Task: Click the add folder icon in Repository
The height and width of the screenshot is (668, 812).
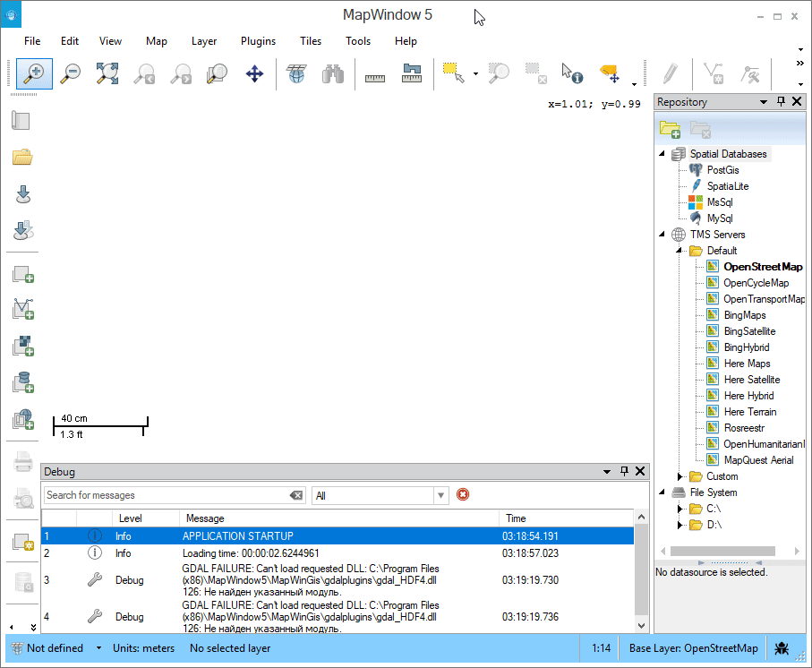Action: coord(670,129)
